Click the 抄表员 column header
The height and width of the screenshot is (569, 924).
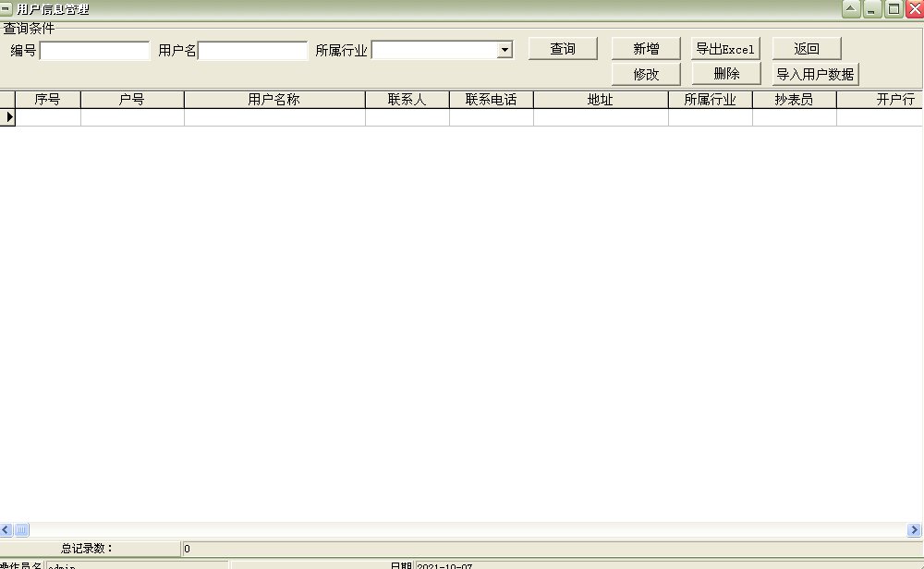(795, 100)
